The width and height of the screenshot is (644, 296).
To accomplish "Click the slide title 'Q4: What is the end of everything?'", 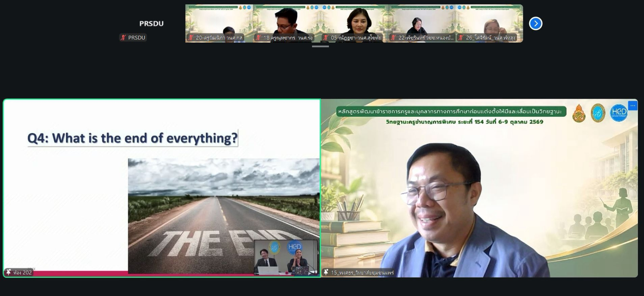I will coord(132,138).
